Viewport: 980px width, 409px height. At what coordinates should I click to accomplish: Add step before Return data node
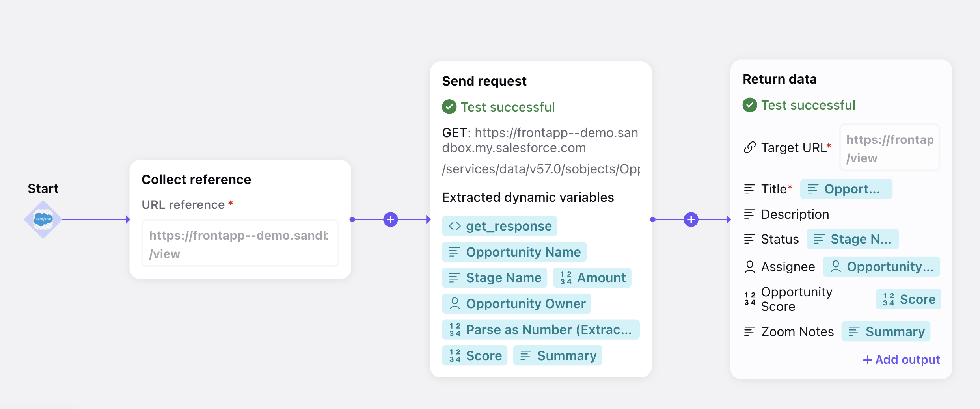(691, 219)
